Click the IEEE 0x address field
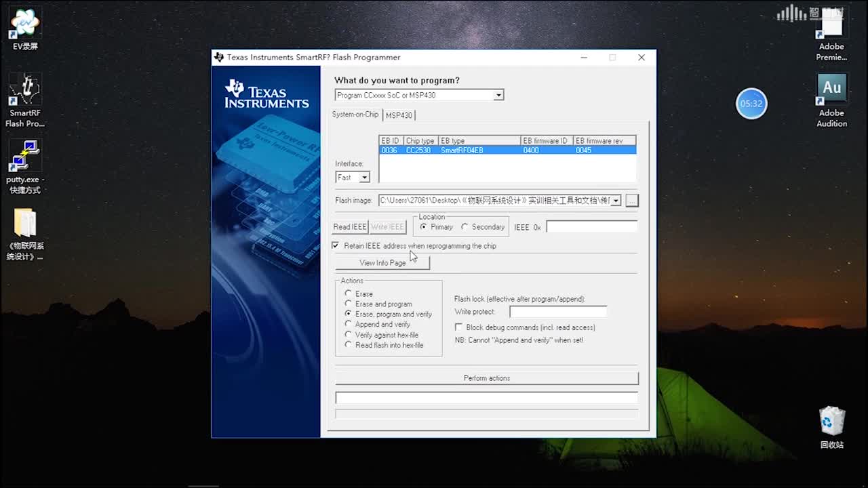 (592, 227)
